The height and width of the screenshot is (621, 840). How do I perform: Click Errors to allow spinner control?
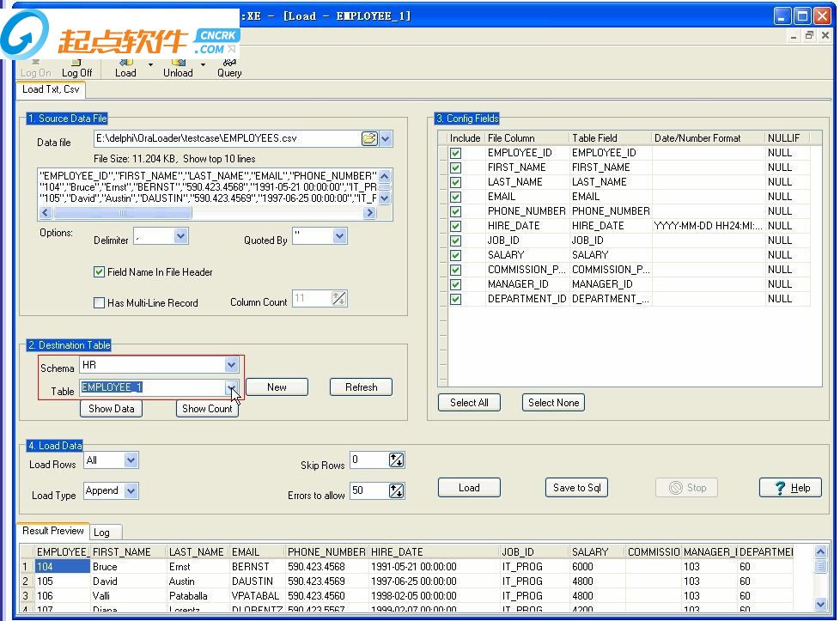pos(396,491)
